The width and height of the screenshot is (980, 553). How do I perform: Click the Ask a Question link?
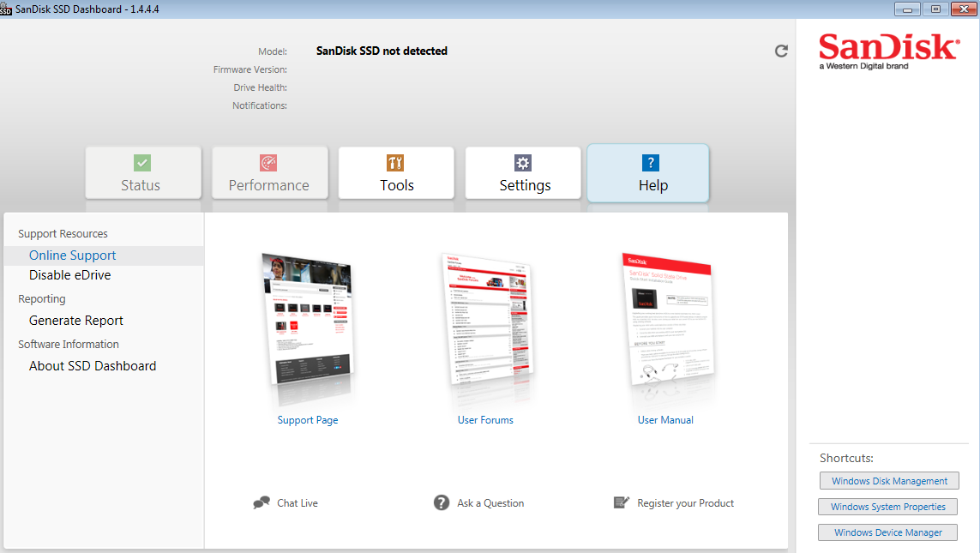(490, 503)
